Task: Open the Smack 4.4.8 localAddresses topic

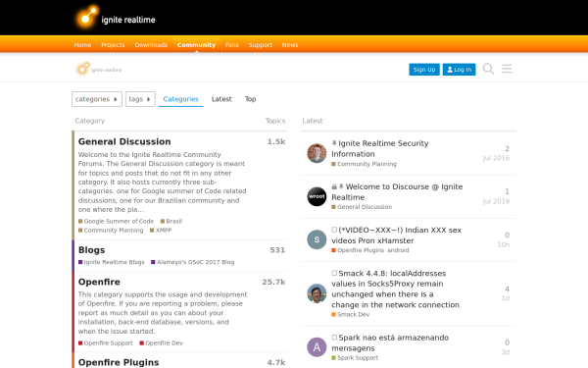Action: tap(395, 289)
